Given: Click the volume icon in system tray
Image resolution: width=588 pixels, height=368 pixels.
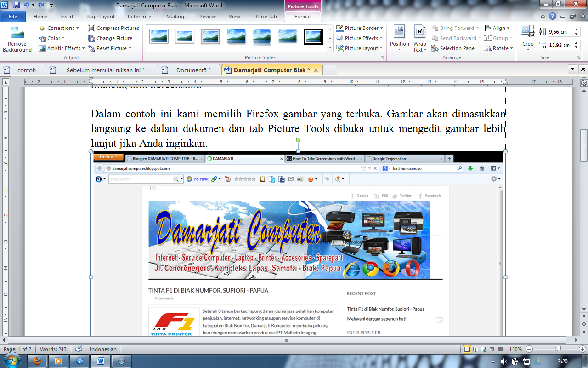Looking at the screenshot, I should coord(504,362).
